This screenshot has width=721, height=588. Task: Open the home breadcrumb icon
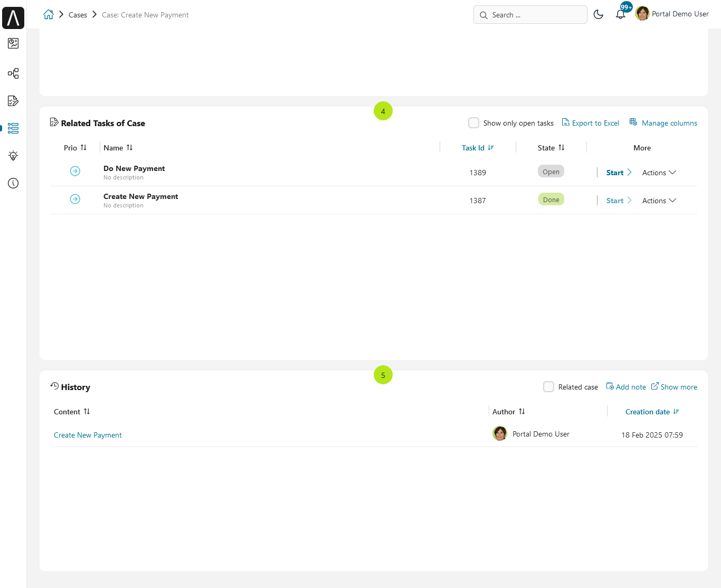click(x=49, y=15)
